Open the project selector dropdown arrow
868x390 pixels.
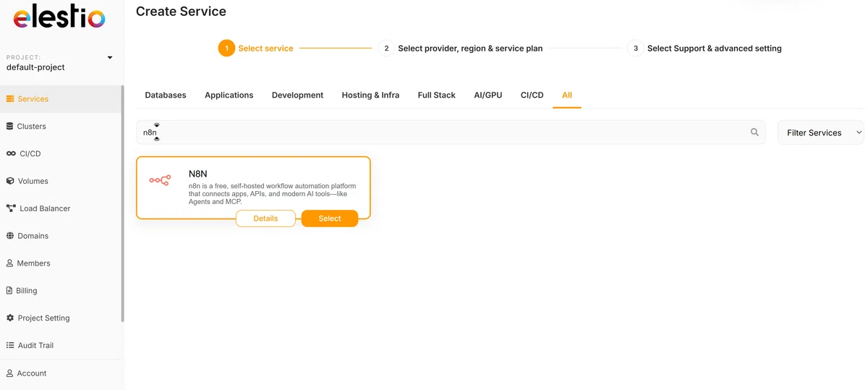click(x=110, y=58)
